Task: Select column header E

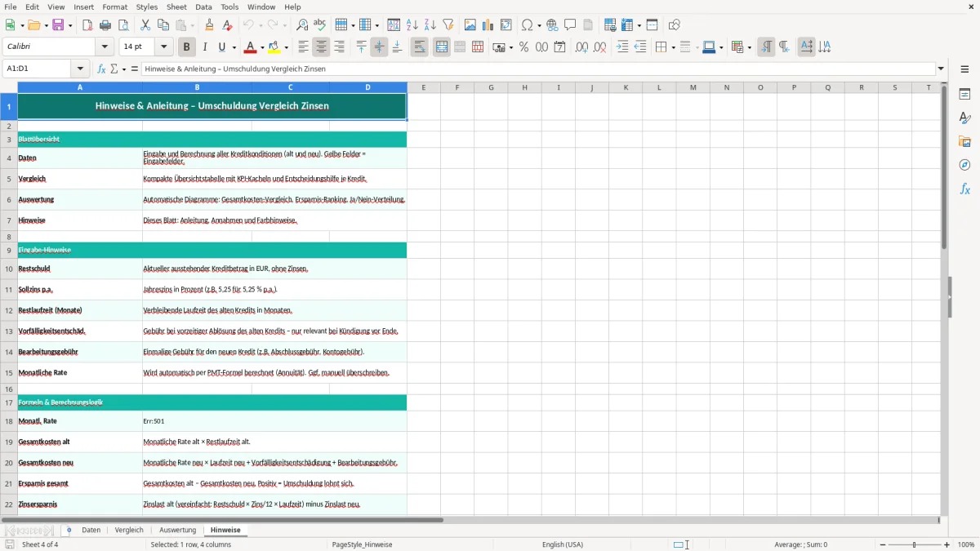Action: click(x=423, y=87)
